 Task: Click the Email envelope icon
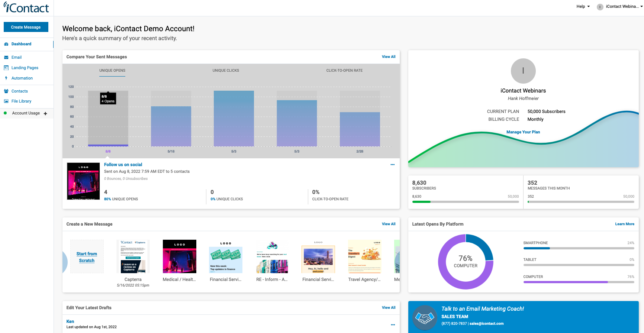pyautogui.click(x=6, y=58)
